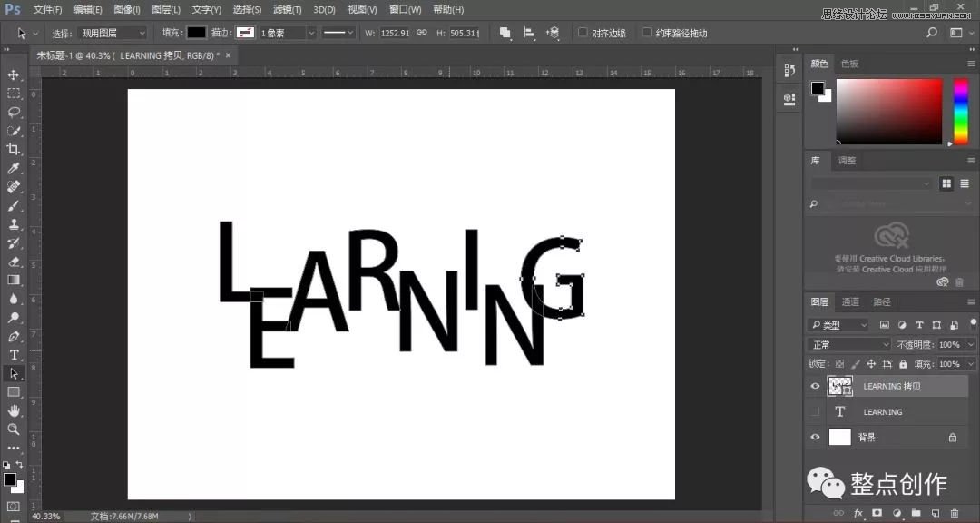Select the Rectangular Marquee tool
Image resolution: width=980 pixels, height=523 pixels.
[x=13, y=94]
